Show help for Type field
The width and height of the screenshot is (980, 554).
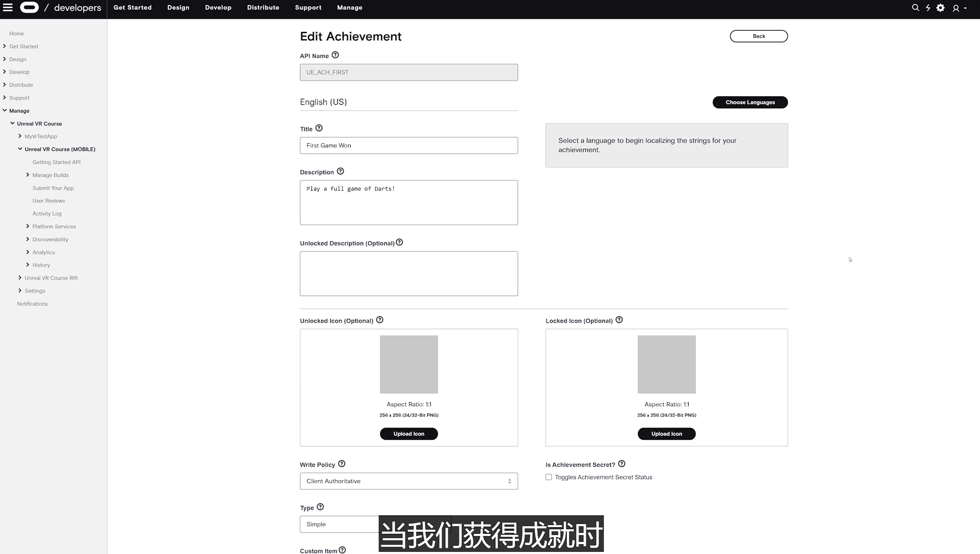pyautogui.click(x=320, y=507)
